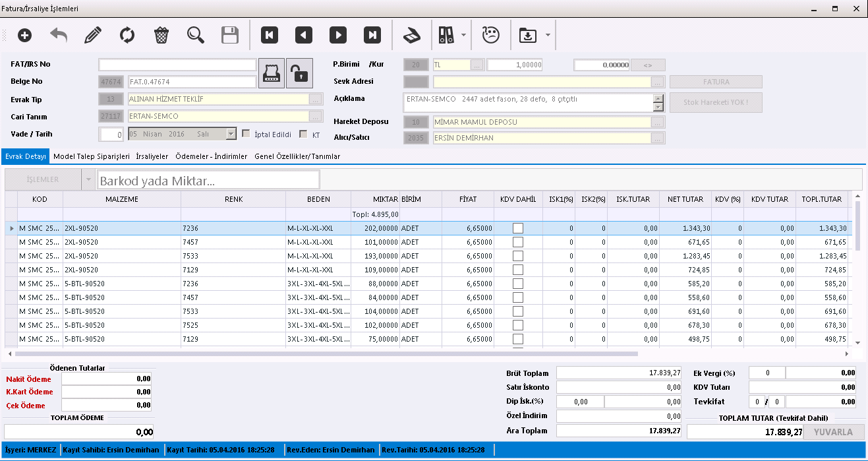Check KDV Dahil on the first row

518,228
